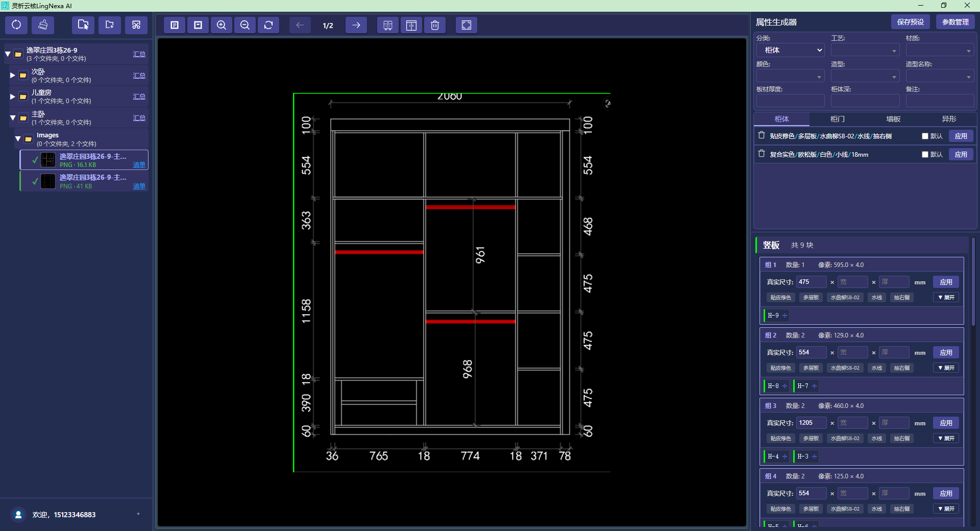980x531 pixels.
Task: Collapse the 逸翠庄园3栋26-9 root folder
Action: pos(8,54)
